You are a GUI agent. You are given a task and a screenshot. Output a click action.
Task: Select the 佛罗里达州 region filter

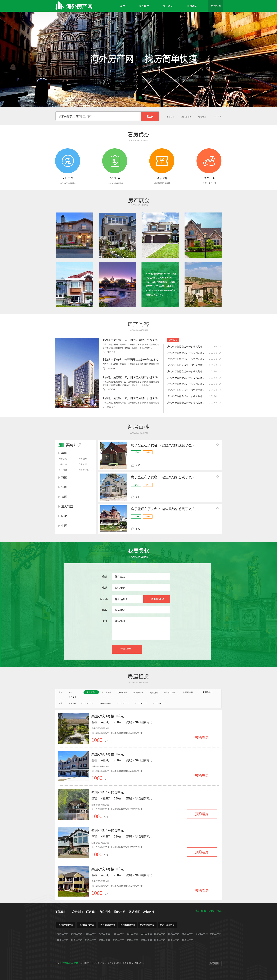pos(91,692)
